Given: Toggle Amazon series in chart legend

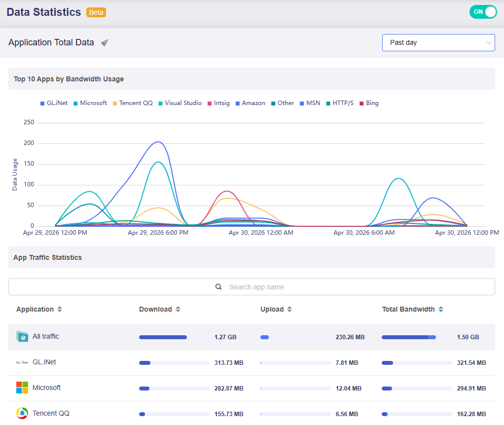Looking at the screenshot, I should coord(251,103).
